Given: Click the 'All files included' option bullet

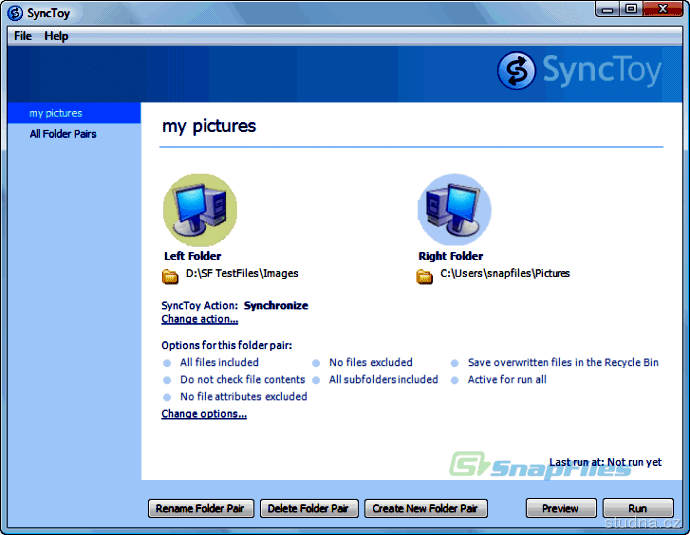Looking at the screenshot, I should tap(169, 363).
